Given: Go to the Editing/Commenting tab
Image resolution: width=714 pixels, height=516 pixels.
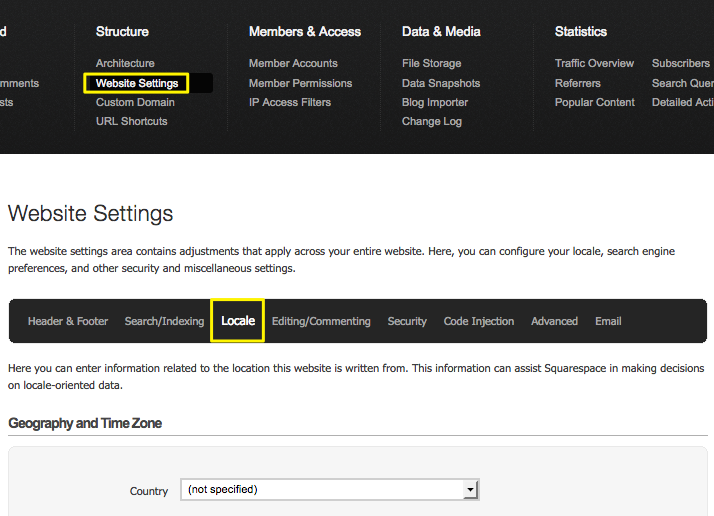Looking at the screenshot, I should [x=321, y=321].
